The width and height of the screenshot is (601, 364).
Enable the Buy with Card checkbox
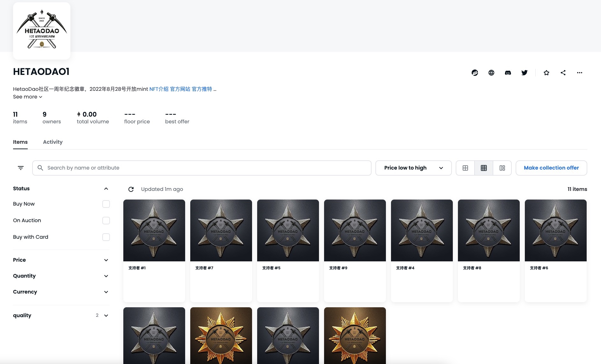coord(106,237)
